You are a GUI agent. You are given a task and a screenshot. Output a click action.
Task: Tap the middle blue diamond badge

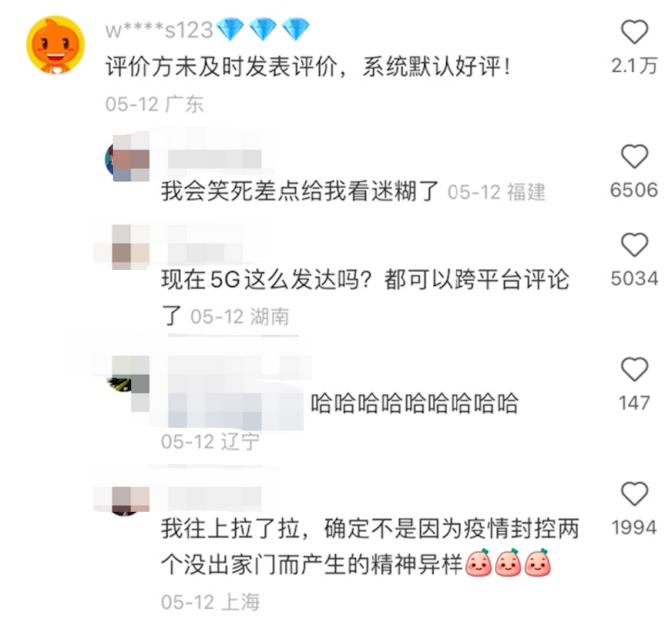pyautogui.click(x=263, y=30)
